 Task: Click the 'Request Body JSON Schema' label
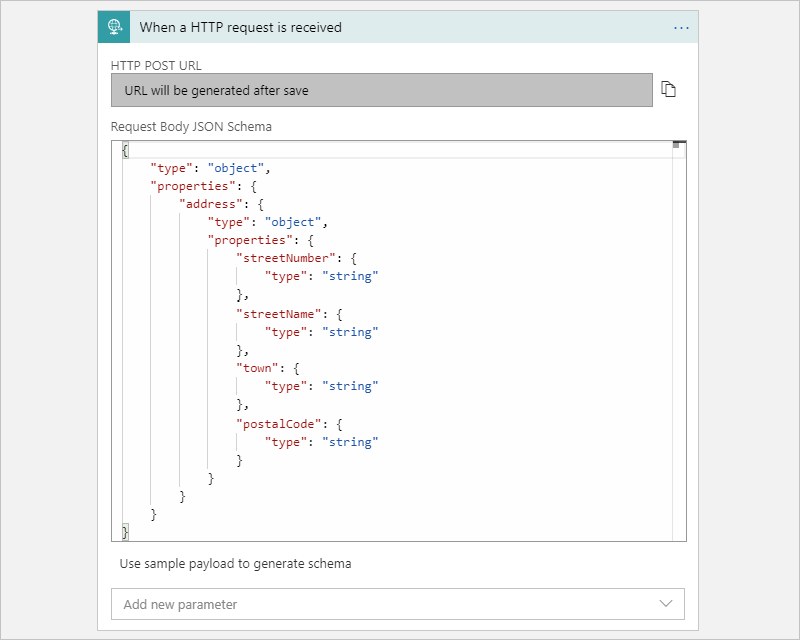pyautogui.click(x=190, y=127)
